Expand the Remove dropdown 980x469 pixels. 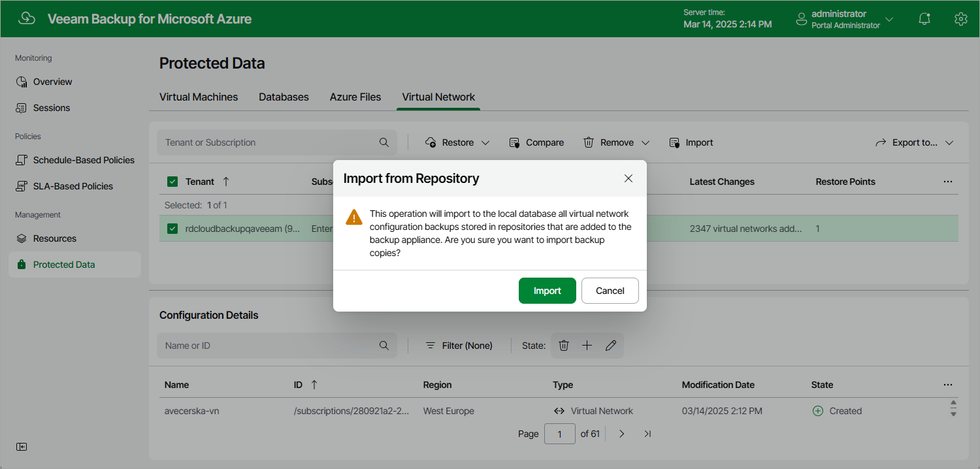pos(645,142)
